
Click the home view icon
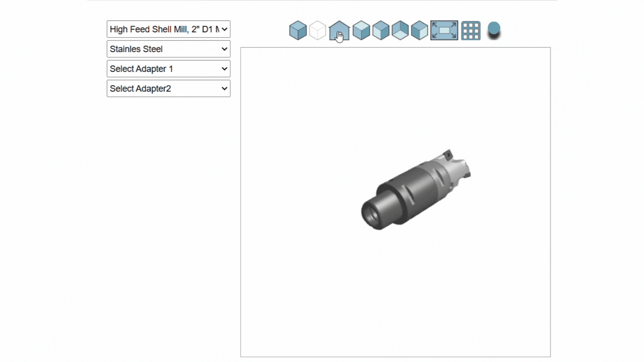pyautogui.click(x=339, y=31)
